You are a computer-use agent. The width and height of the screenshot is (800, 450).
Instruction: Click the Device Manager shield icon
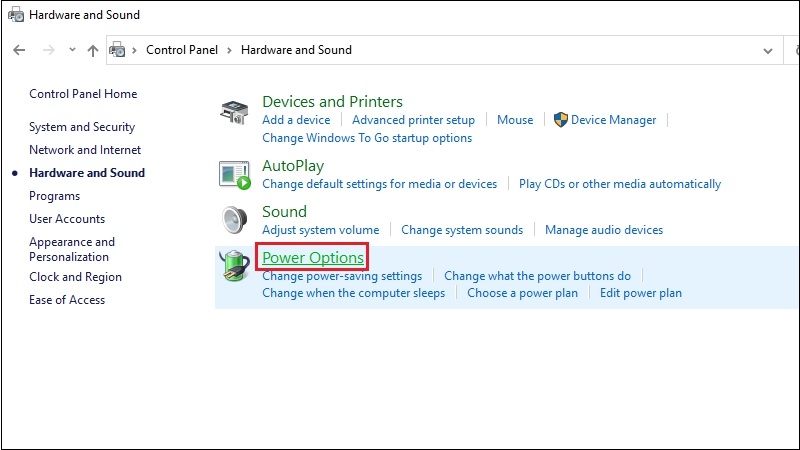click(561, 120)
